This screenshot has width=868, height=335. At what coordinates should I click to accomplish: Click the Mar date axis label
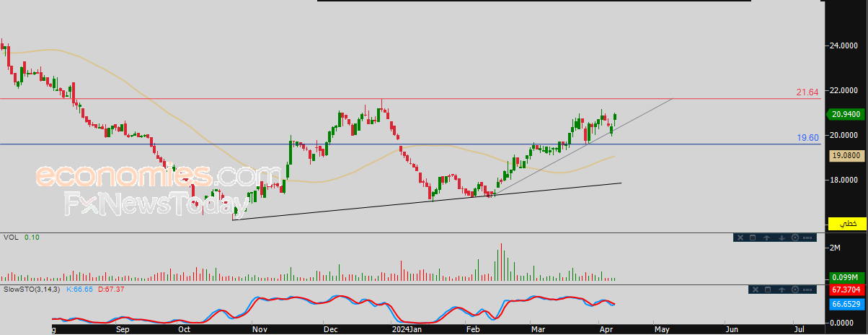point(539,329)
